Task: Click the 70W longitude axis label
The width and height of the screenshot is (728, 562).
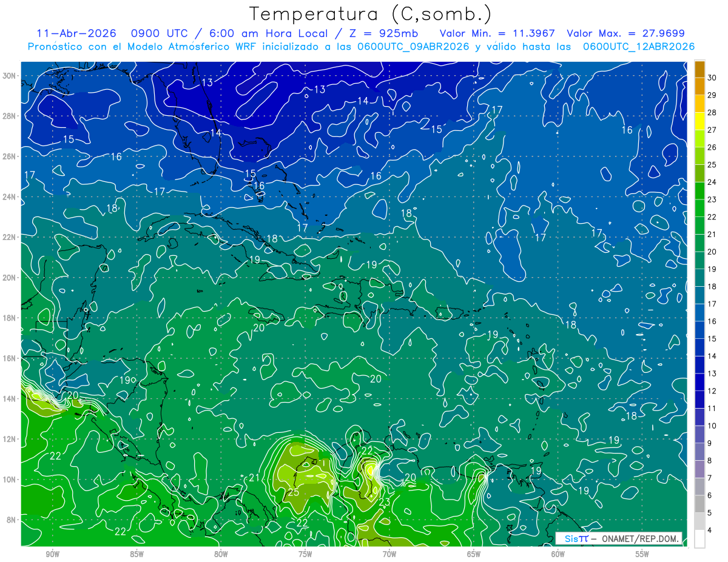Action: click(x=389, y=554)
